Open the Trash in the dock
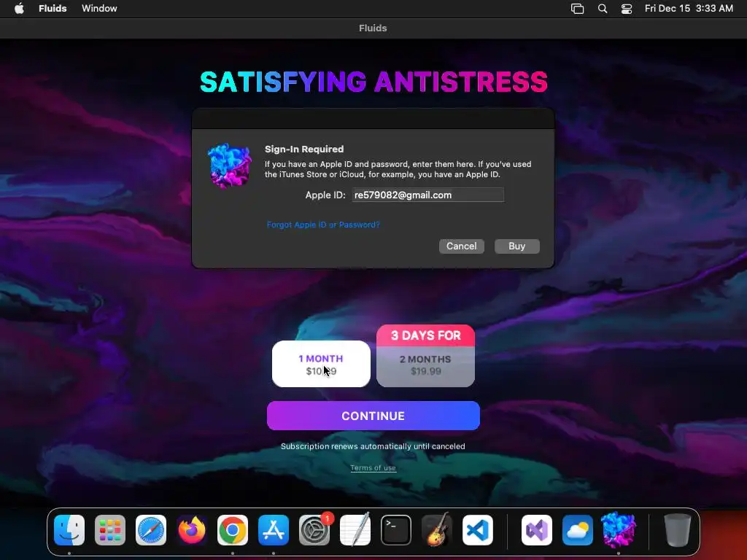 [x=678, y=529]
